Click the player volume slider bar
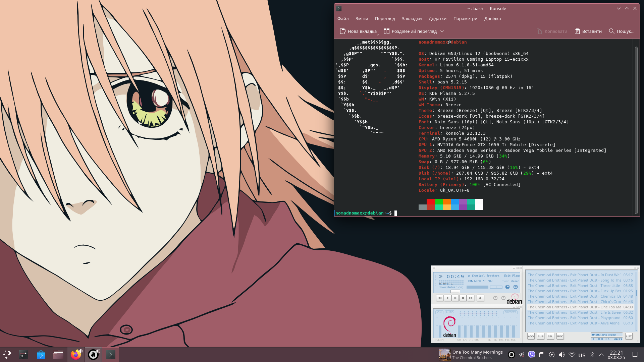The image size is (644, 362). pos(477,287)
